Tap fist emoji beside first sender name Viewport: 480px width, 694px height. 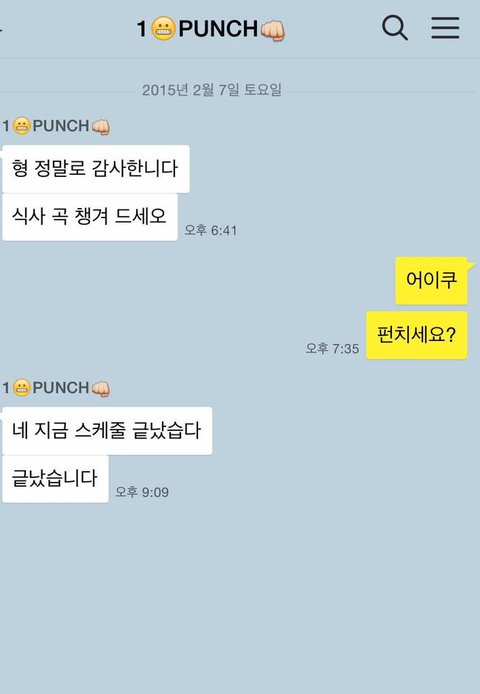click(101, 127)
